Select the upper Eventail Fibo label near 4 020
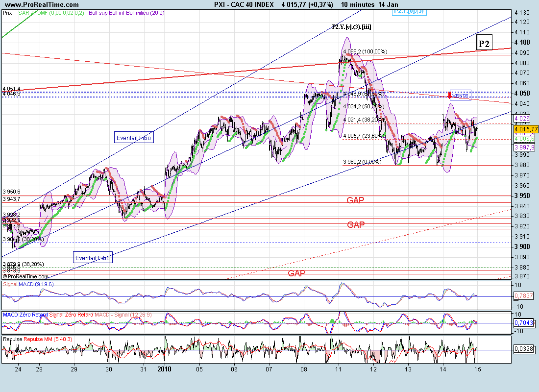539x392 pixels. coord(134,138)
